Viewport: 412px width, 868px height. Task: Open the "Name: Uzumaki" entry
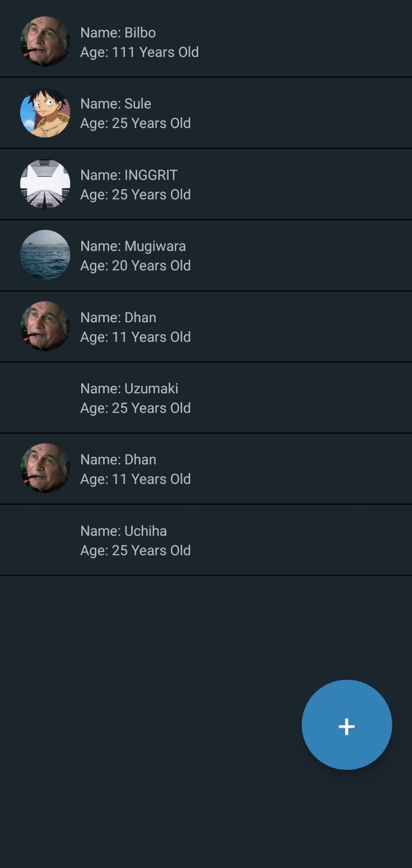(129, 388)
